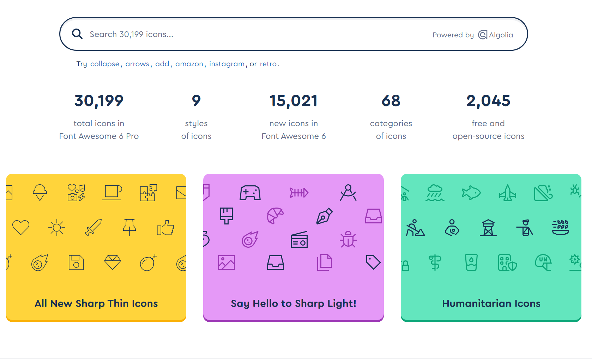Image resolution: width=592 pixels, height=364 pixels.
Task: Click the camera, heart and music icons graphic
Action: tap(76, 193)
